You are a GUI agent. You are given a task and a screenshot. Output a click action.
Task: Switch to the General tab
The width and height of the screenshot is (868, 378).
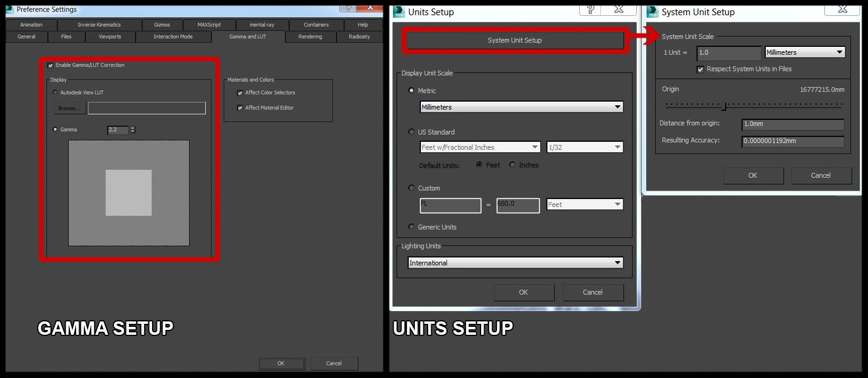coord(26,37)
